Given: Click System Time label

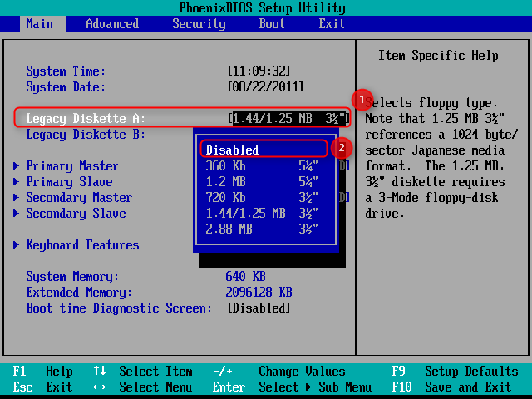Looking at the screenshot, I should click(66, 71).
